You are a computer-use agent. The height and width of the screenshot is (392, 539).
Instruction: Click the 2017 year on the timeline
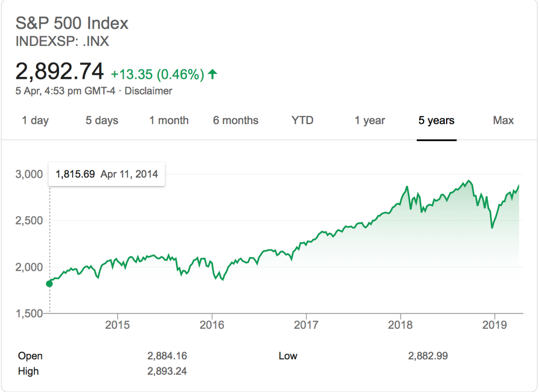[x=306, y=325]
